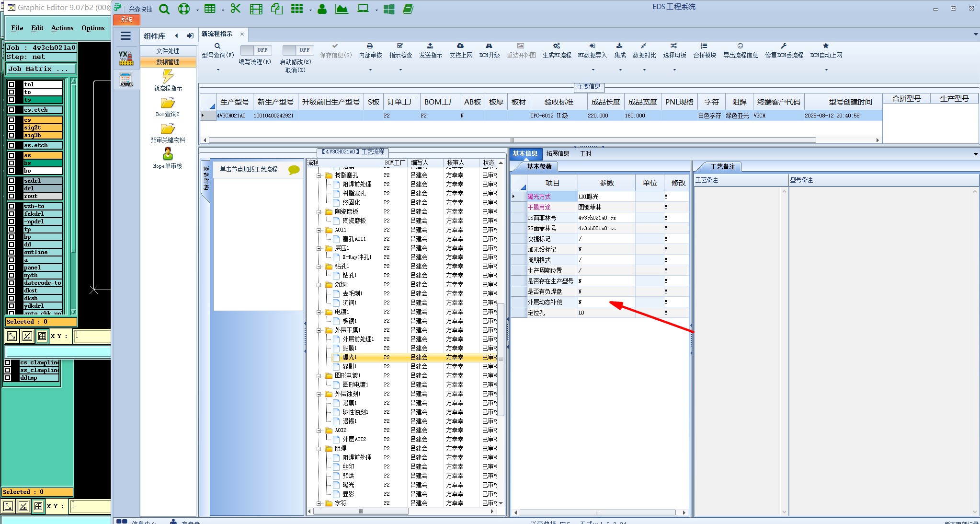The width and height of the screenshot is (980, 524).
Task: Switch to the 拓展信息 tab
Action: (558, 153)
